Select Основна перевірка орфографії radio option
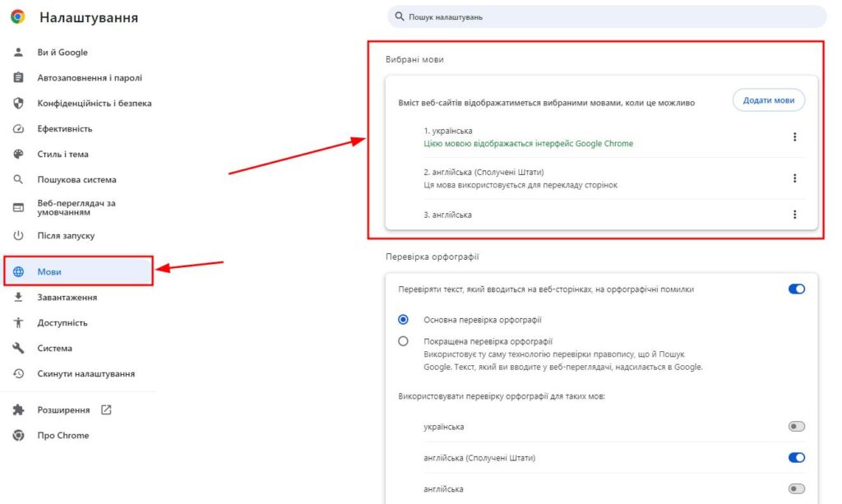This screenshot has width=842, height=504. pos(403,320)
